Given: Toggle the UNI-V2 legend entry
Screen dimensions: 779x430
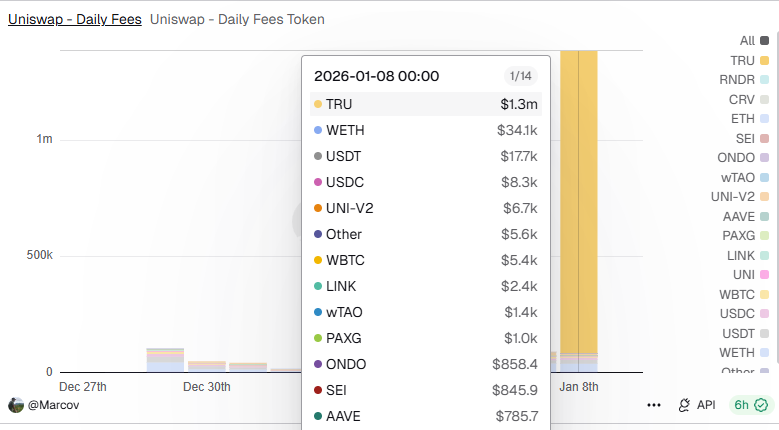Looking at the screenshot, I should coord(739,196).
